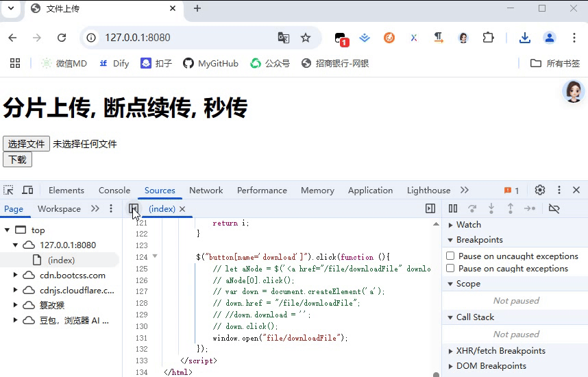Screen dimensions: 588x377
Task: Open the Application tab
Action: coord(370,191)
